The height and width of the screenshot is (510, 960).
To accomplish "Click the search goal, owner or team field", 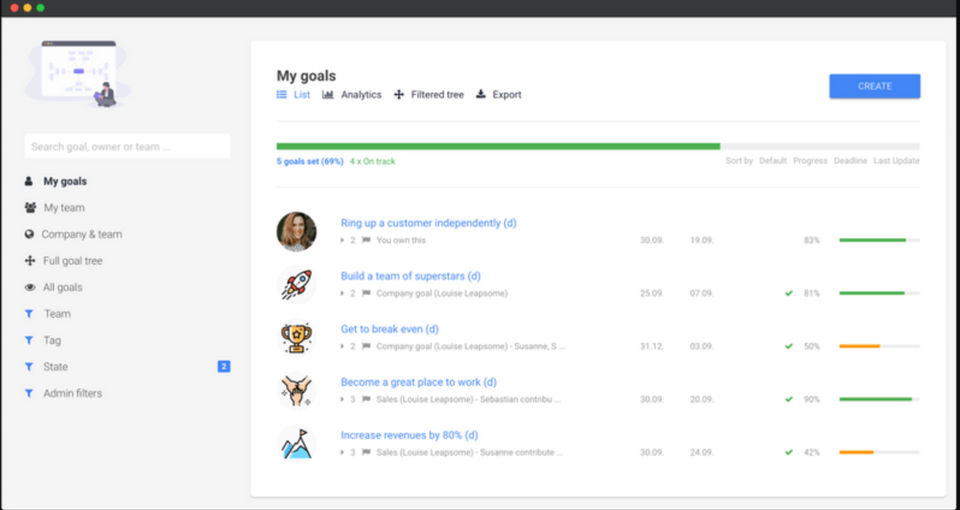I will [x=127, y=147].
